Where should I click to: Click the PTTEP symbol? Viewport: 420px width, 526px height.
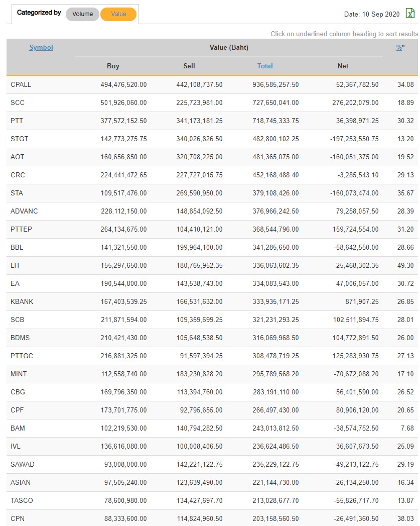[21, 229]
